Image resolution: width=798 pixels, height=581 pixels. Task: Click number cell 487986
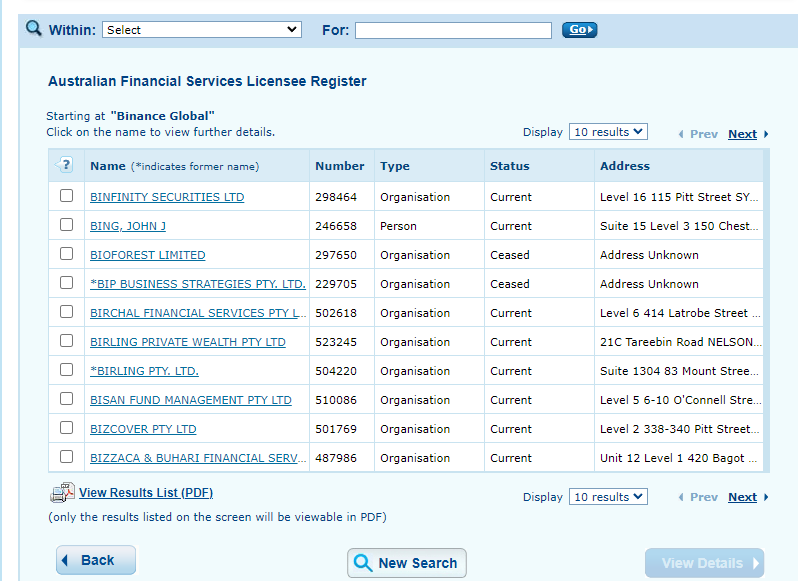click(x=336, y=458)
